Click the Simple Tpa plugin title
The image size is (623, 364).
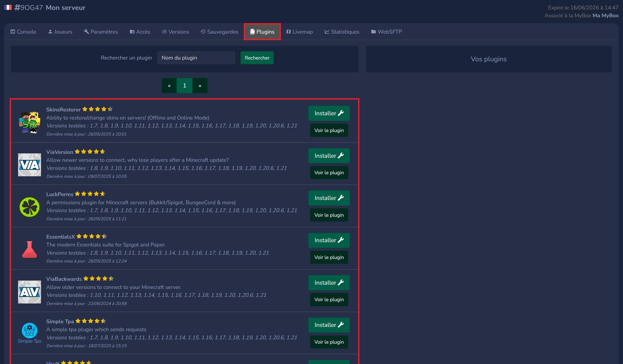point(60,322)
